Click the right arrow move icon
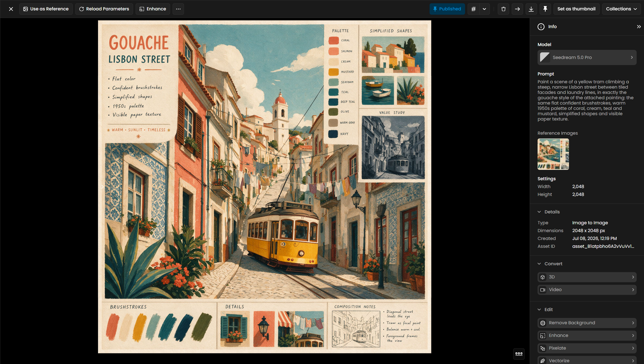 [517, 9]
